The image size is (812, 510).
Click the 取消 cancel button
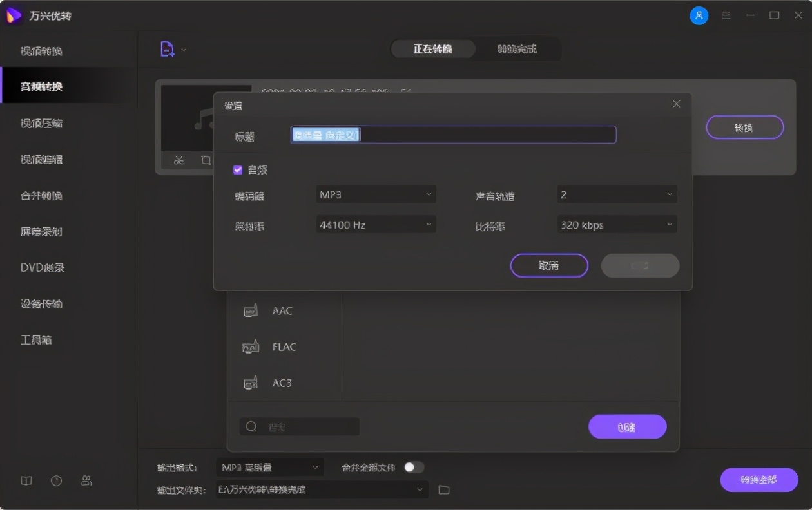[x=548, y=265]
